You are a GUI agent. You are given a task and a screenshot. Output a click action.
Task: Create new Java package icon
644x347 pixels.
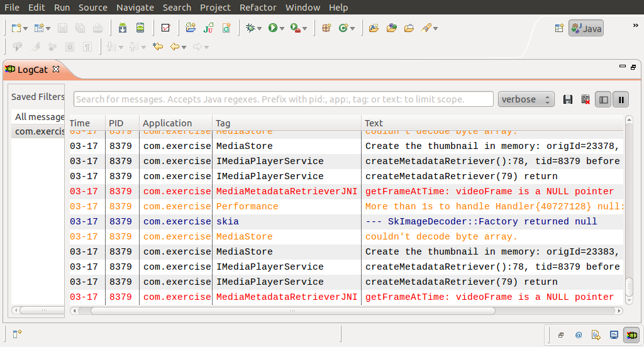click(x=326, y=28)
